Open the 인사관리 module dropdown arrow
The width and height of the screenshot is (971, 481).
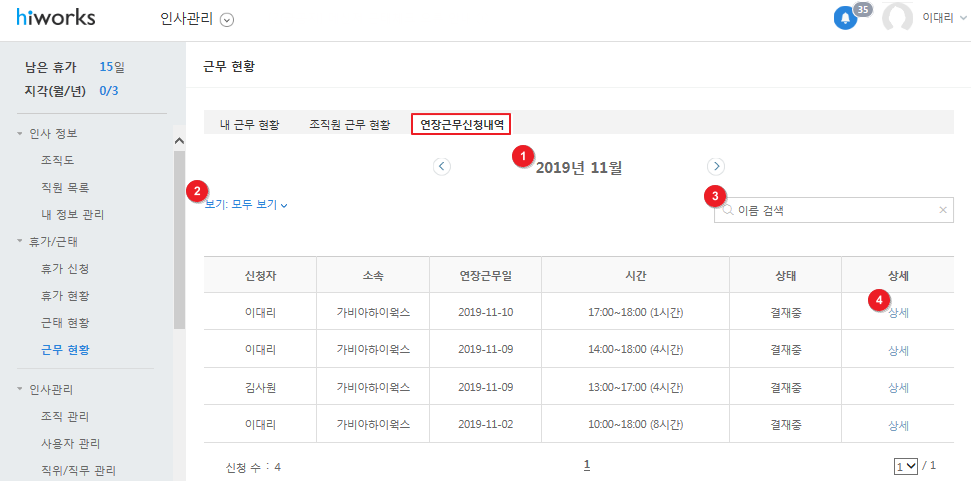pyautogui.click(x=227, y=20)
